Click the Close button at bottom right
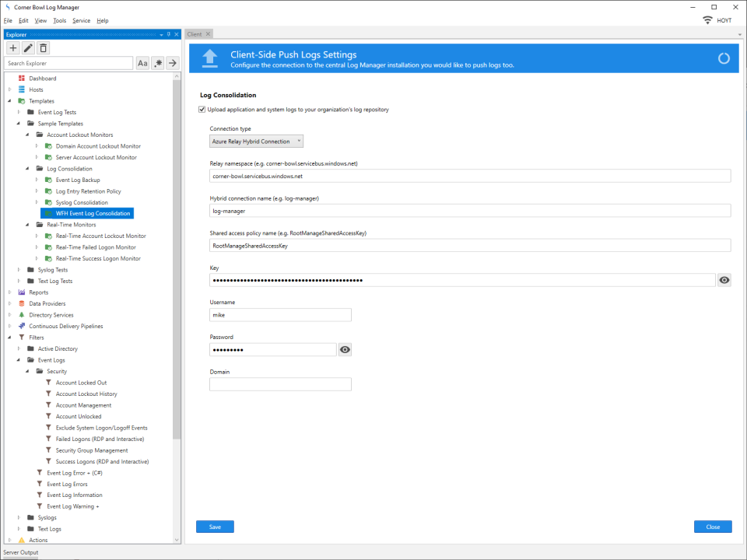Screen dimensions: 747x560 click(713, 527)
